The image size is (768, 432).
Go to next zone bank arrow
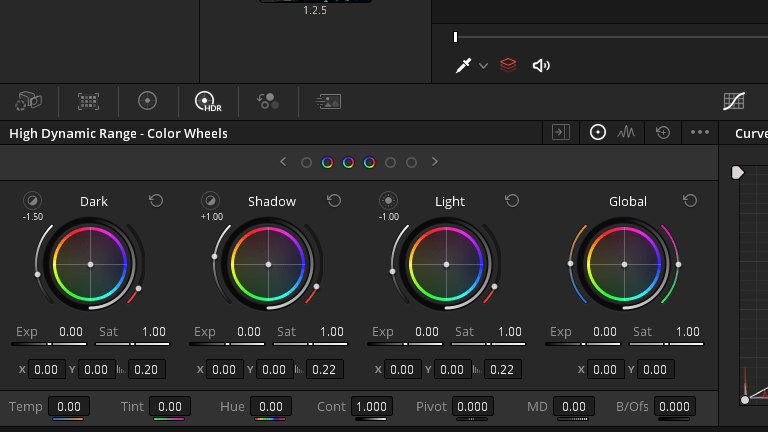point(434,162)
